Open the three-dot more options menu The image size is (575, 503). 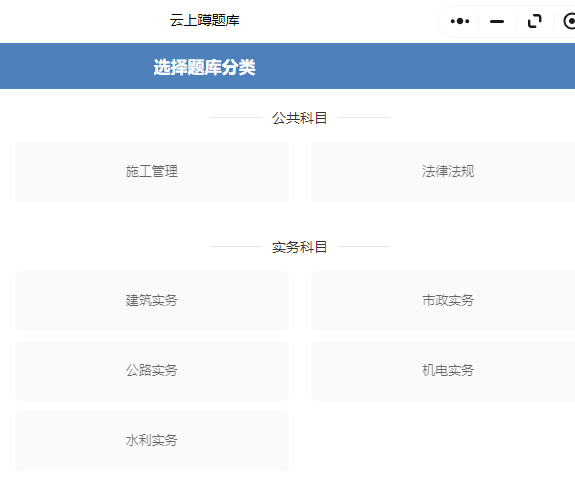click(460, 21)
